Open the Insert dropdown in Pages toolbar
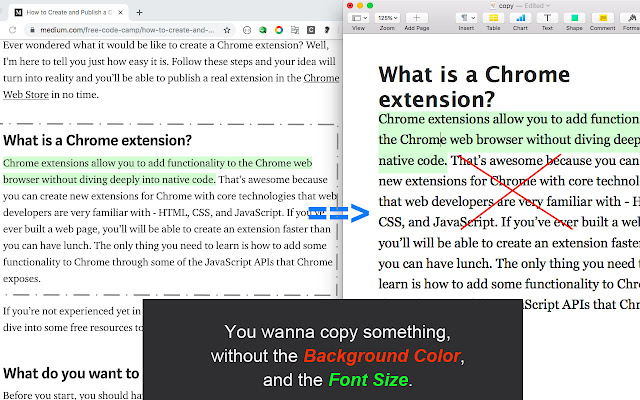The image size is (640, 400). pos(466,18)
